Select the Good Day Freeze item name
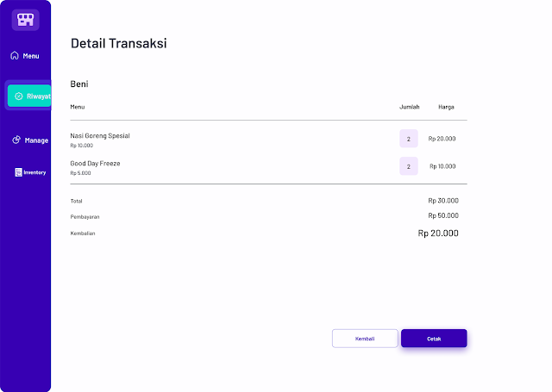The height and width of the screenshot is (392, 552). (x=95, y=163)
